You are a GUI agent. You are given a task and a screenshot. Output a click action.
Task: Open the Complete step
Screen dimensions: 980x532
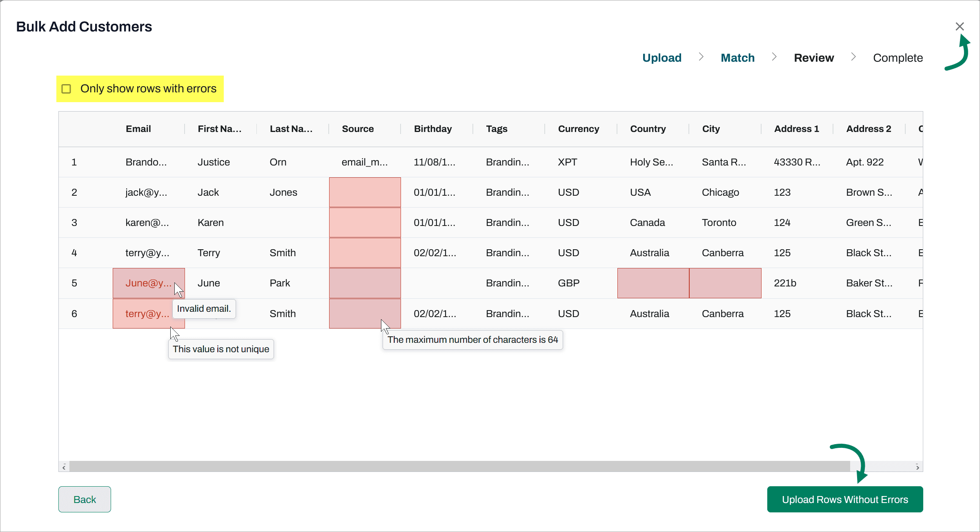coord(898,58)
